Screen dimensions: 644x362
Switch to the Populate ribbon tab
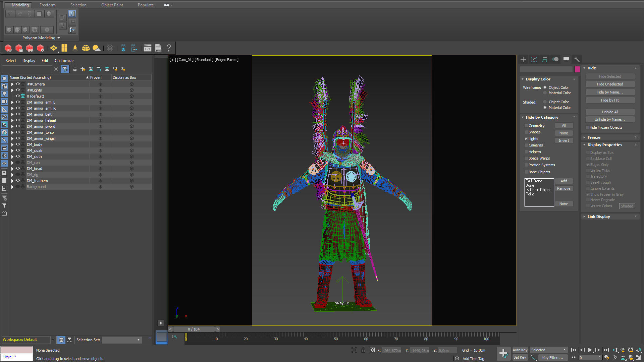coord(146,5)
